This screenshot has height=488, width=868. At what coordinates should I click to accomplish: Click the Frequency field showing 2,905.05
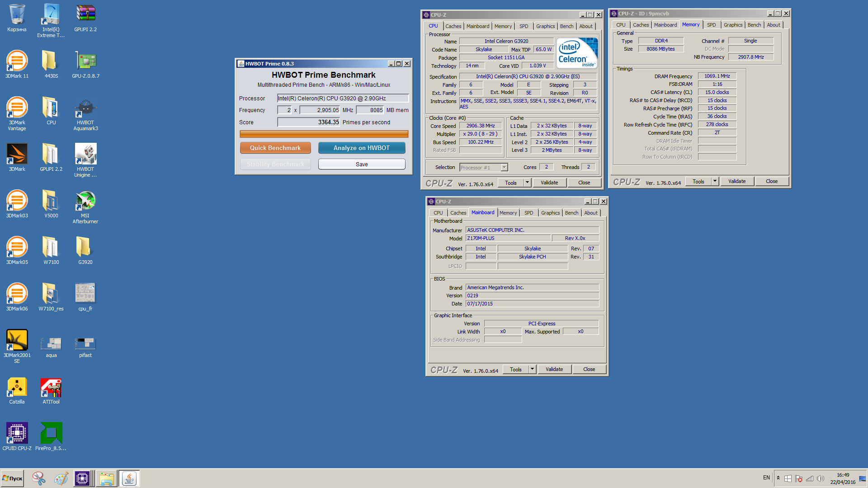coord(320,110)
